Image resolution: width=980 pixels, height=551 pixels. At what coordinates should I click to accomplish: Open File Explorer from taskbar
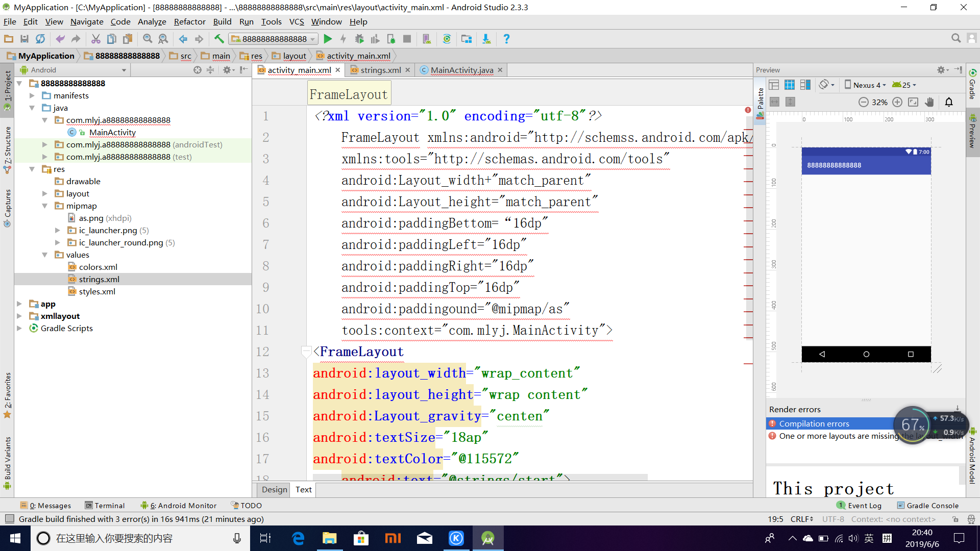tap(329, 538)
